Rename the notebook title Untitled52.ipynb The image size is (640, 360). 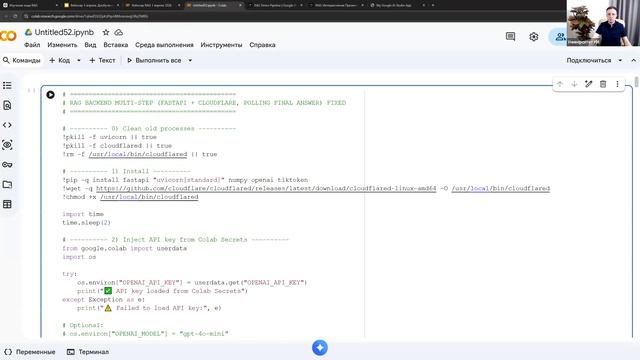tap(64, 32)
